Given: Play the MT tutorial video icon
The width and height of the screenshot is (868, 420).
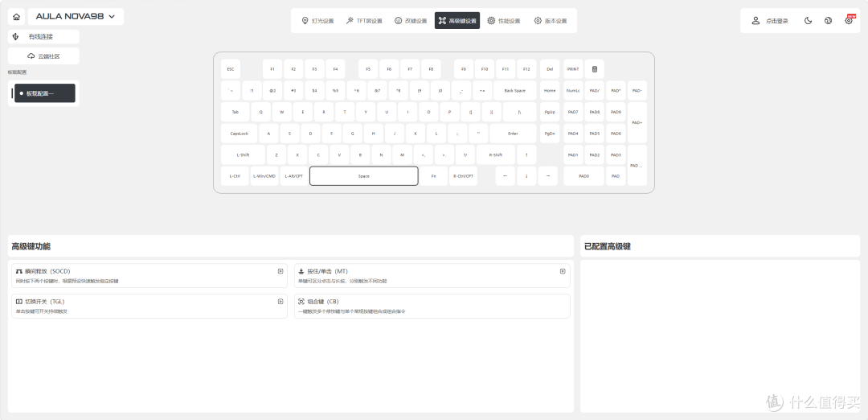Looking at the screenshot, I should (563, 271).
